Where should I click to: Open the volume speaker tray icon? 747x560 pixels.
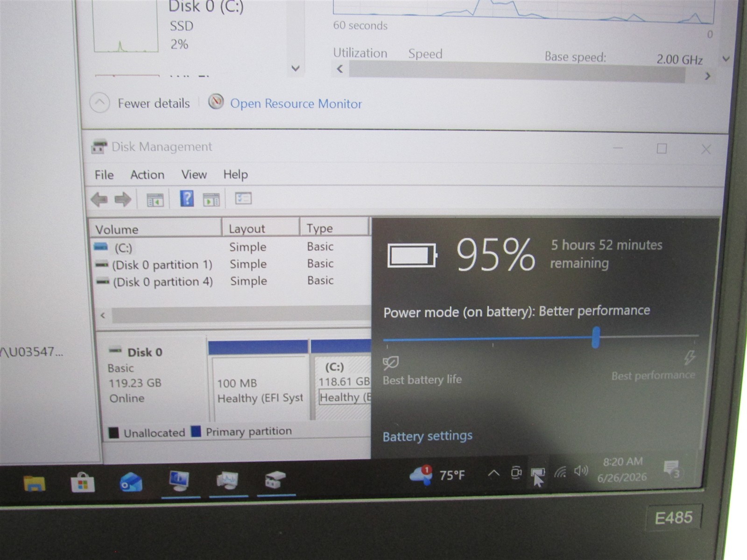(581, 471)
